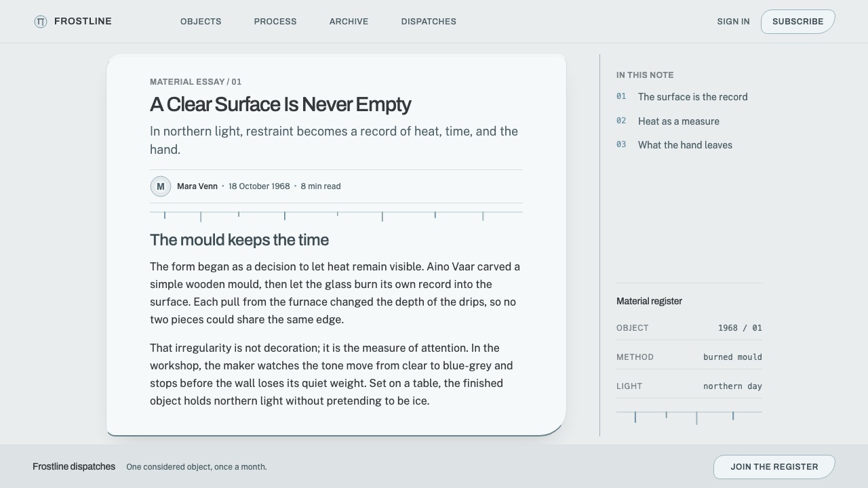Image resolution: width=868 pixels, height=488 pixels.
Task: Click the 'MATERIAL ESSAY / 01' label
Action: coord(196,82)
